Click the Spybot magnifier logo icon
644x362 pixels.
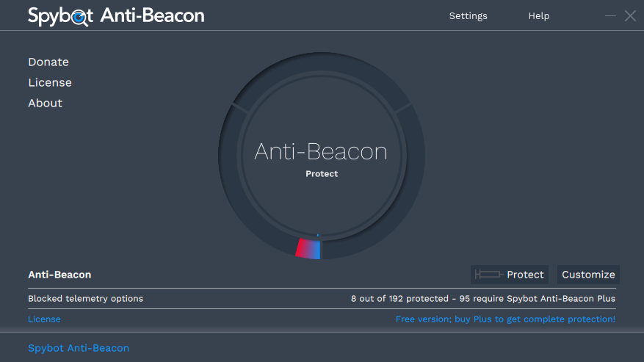coord(80,18)
